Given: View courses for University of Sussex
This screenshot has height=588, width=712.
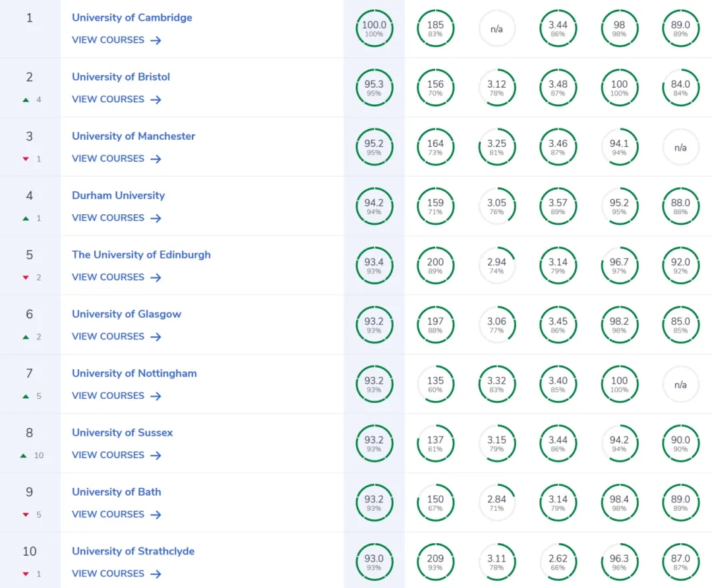Looking at the screenshot, I should click(116, 456).
